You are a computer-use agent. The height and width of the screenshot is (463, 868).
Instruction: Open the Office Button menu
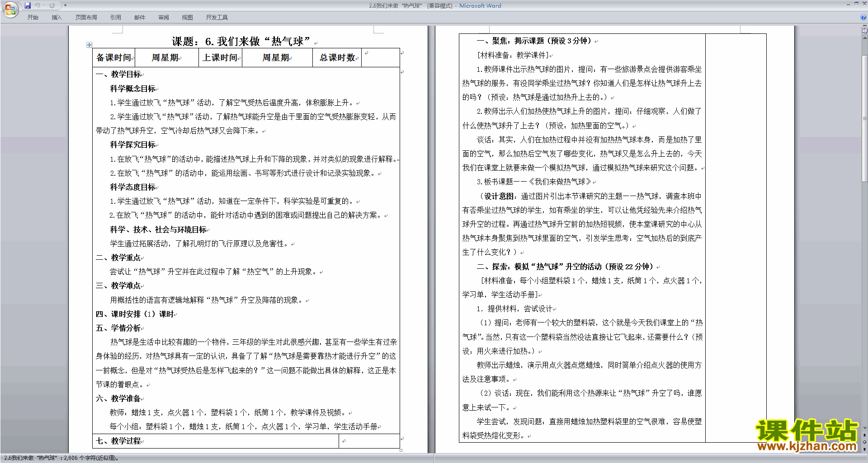(x=10, y=9)
